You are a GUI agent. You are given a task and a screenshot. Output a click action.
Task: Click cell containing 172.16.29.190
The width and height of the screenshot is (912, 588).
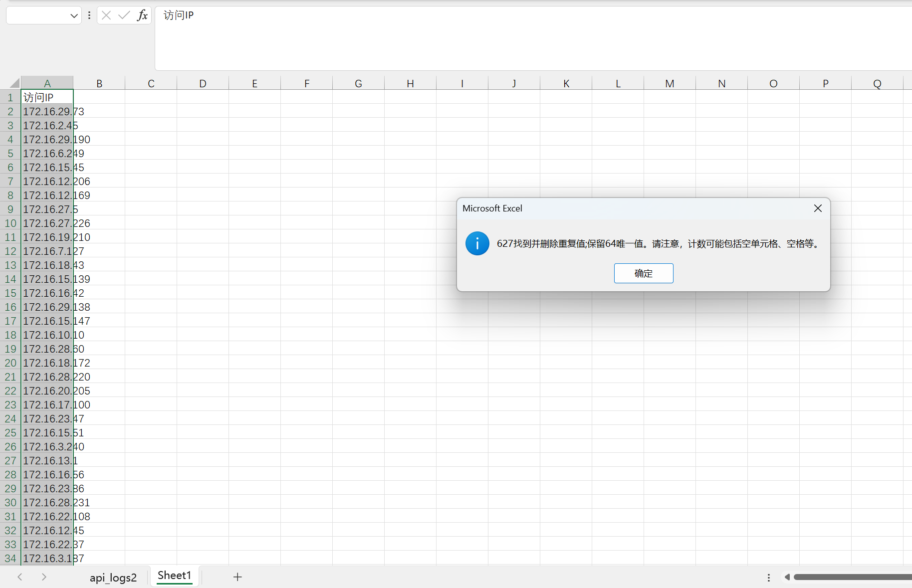pyautogui.click(x=47, y=140)
